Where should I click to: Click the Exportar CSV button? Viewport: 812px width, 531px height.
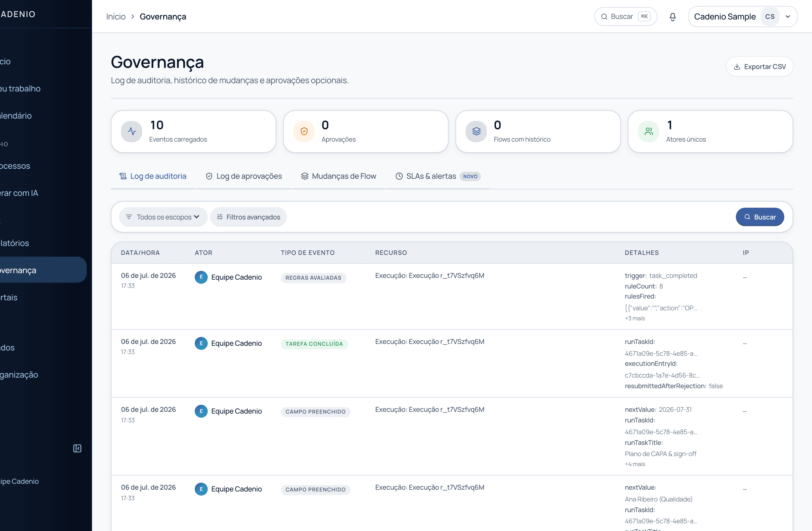759,66
